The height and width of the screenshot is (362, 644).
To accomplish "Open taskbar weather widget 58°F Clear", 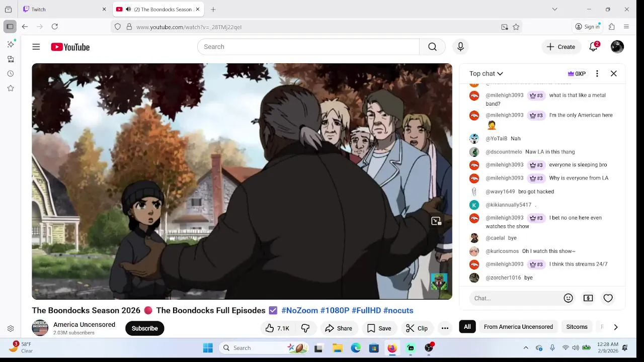I will pyautogui.click(x=21, y=347).
